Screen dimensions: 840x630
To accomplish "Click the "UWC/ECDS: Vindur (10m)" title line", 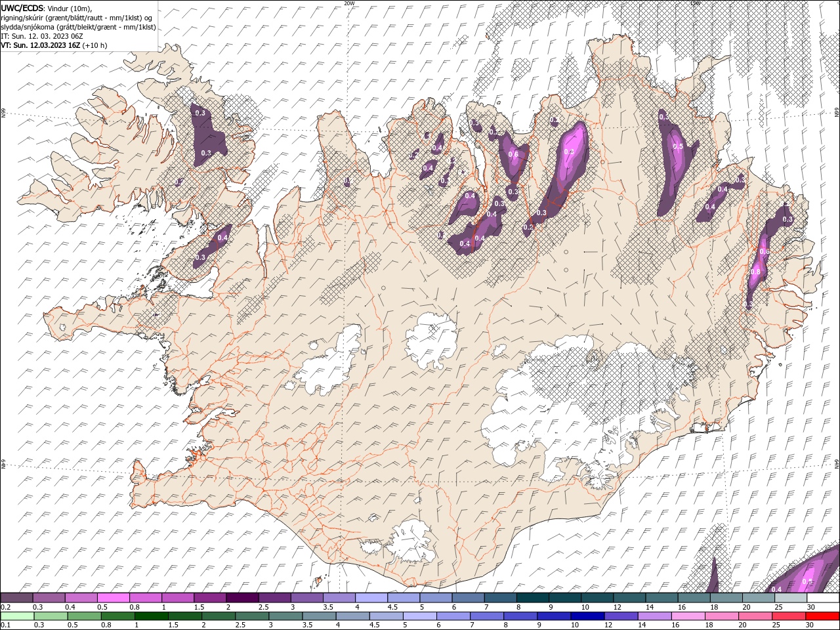I will point(47,7).
